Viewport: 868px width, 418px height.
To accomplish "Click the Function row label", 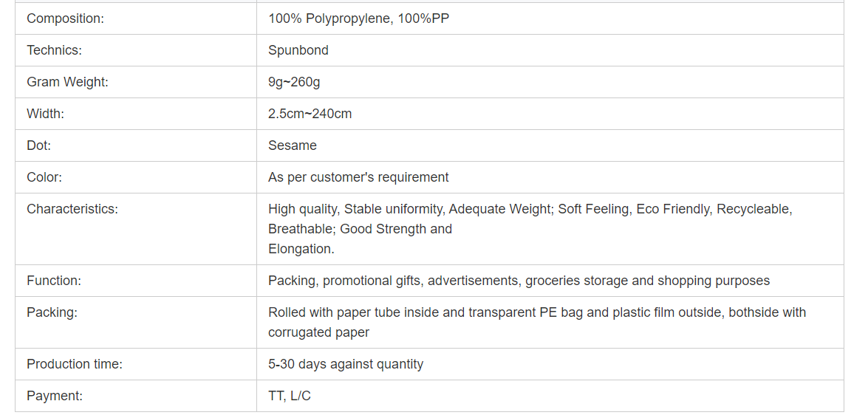I will click(54, 281).
